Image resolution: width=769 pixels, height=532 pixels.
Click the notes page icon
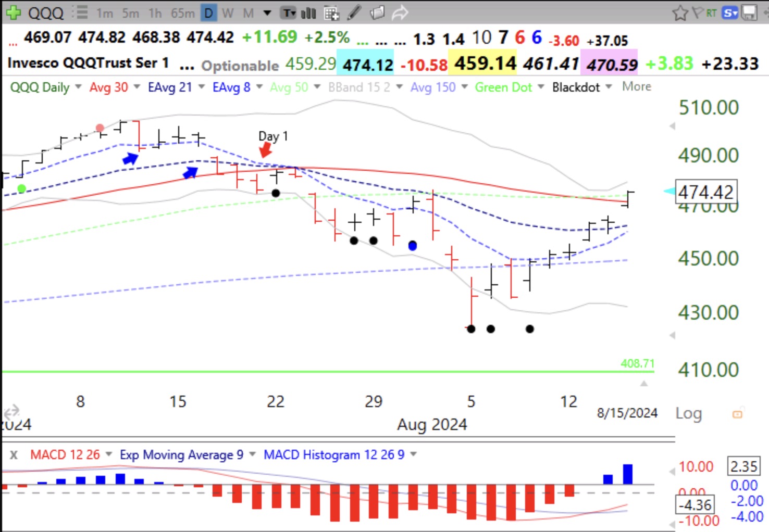pos(377,12)
